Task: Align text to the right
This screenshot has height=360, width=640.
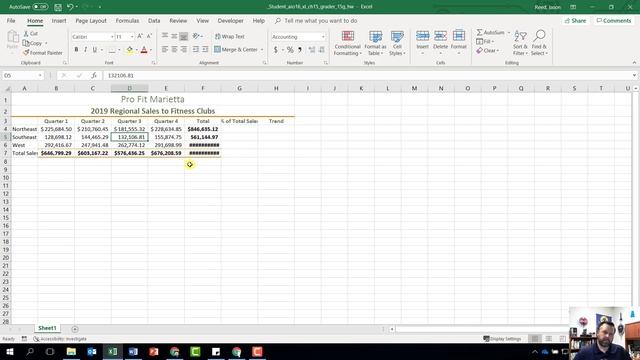Action: (184, 49)
